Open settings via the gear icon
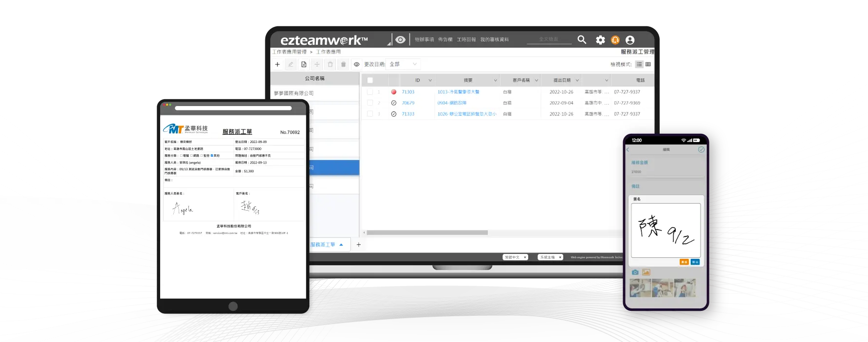This screenshot has width=868, height=342. click(600, 40)
